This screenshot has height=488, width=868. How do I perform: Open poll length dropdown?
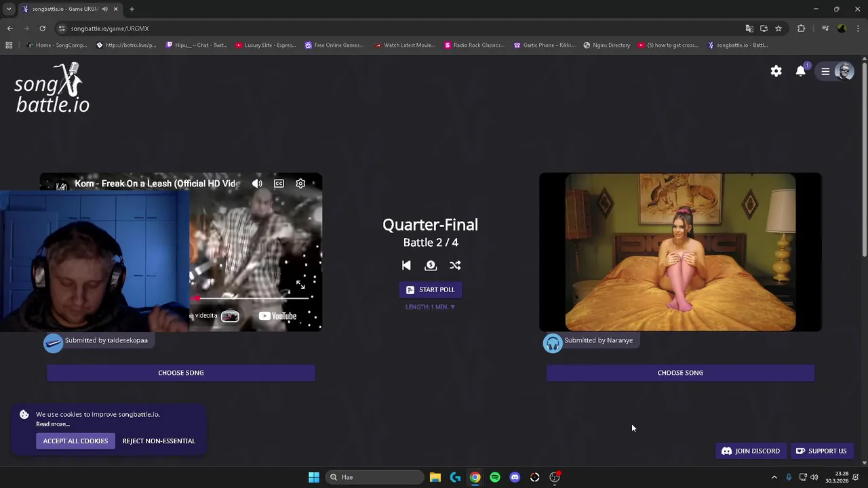coord(430,307)
